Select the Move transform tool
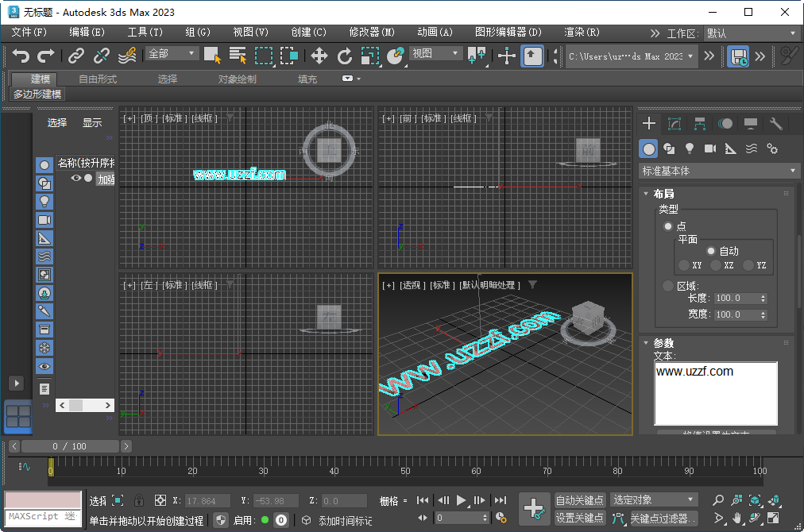 (x=319, y=56)
